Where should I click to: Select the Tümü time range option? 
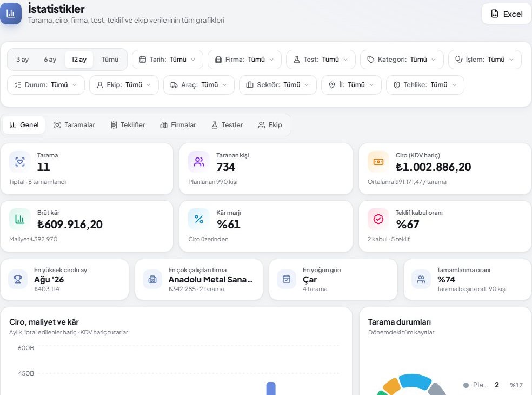(110, 60)
